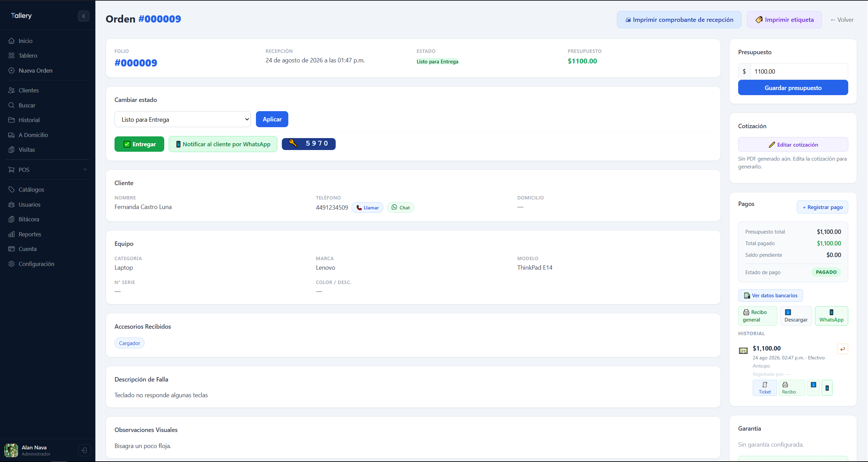Print the Recibo general
The width and height of the screenshot is (868, 462).
pyautogui.click(x=758, y=316)
